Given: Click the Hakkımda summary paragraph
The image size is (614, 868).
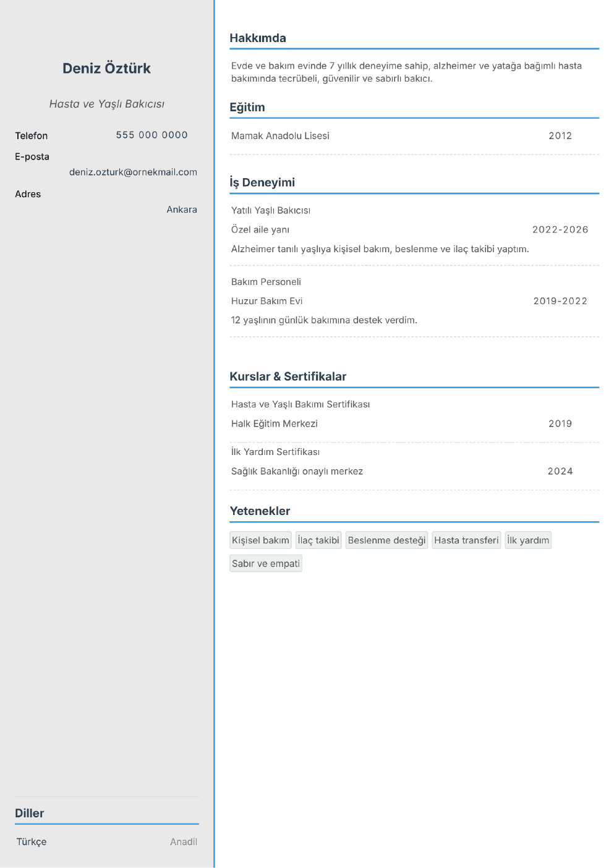Looking at the screenshot, I should click(406, 72).
